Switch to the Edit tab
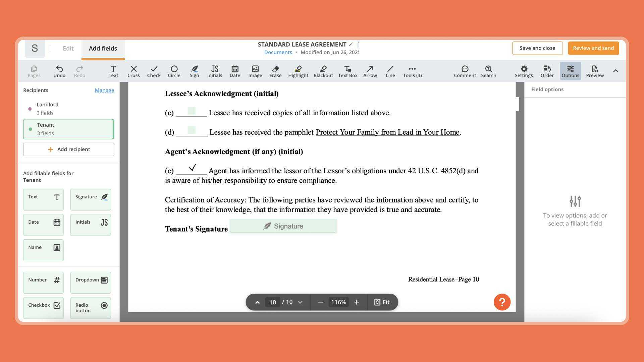This screenshot has width=644, height=362. pos(68,48)
